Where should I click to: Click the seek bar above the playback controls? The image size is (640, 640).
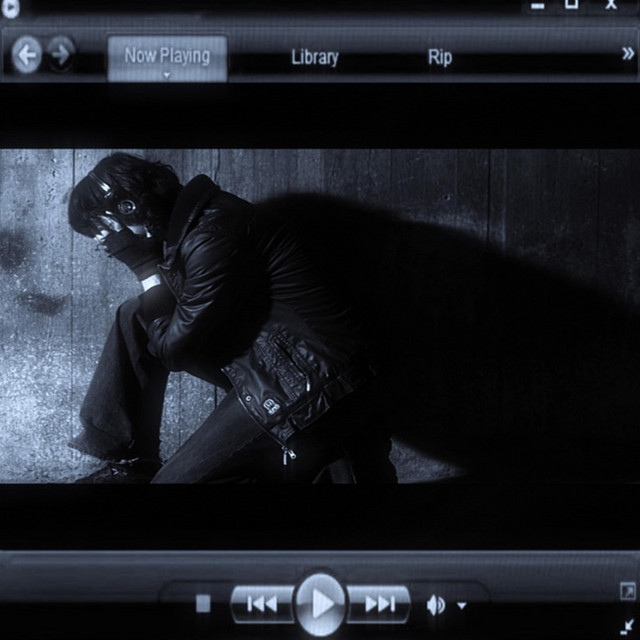point(320,559)
